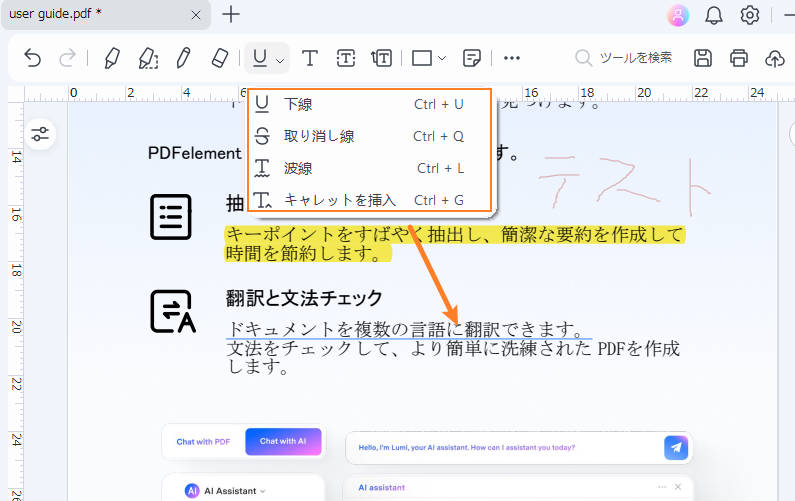Select the text comment T tool

click(x=310, y=58)
